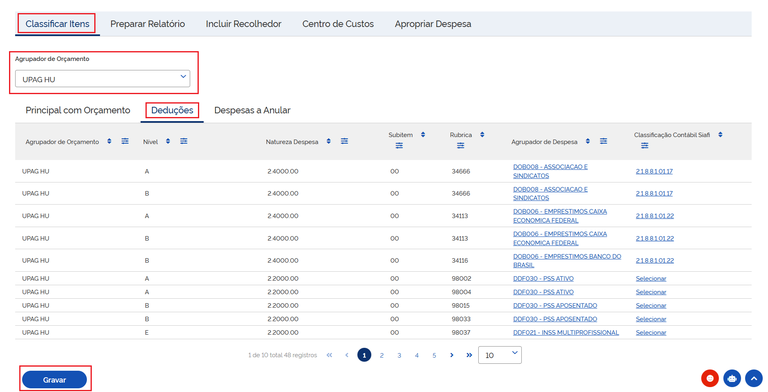Open the Agrupador de Orçamento dropdown
Screen dimensions: 768x392
pos(102,78)
